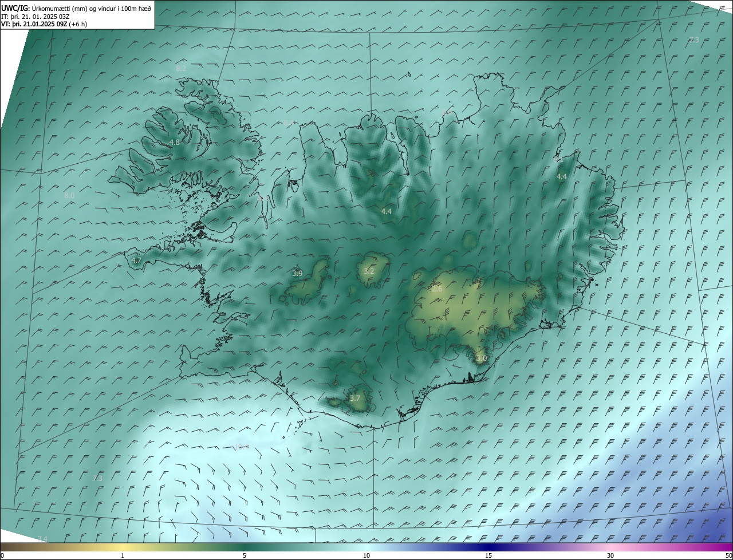Pick the pale pink segment of the color bar
The image size is (733, 560).
tap(610, 547)
